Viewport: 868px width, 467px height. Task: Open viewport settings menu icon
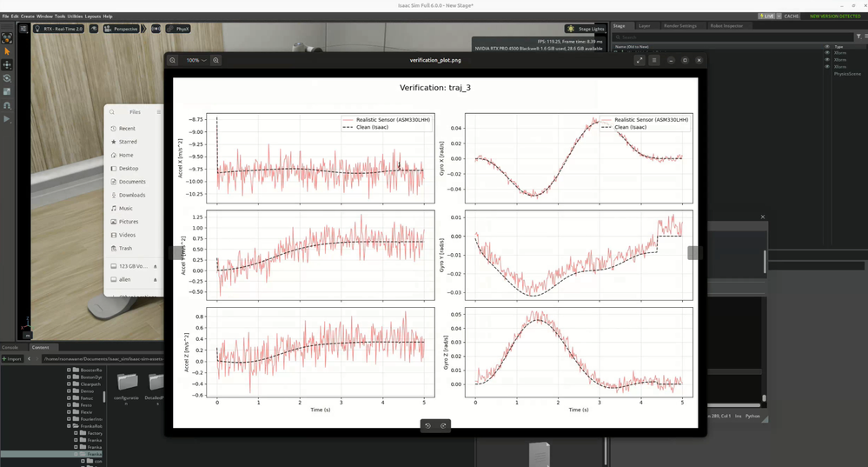[x=23, y=29]
